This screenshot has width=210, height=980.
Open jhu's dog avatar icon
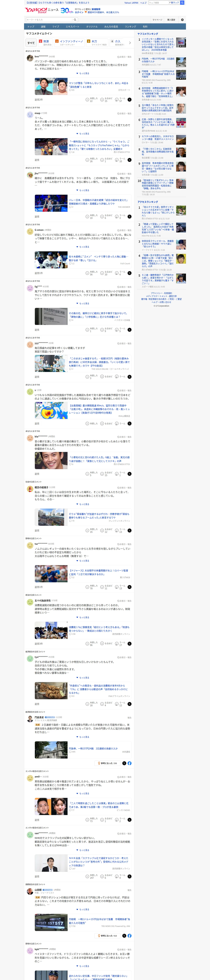coord(30,175)
